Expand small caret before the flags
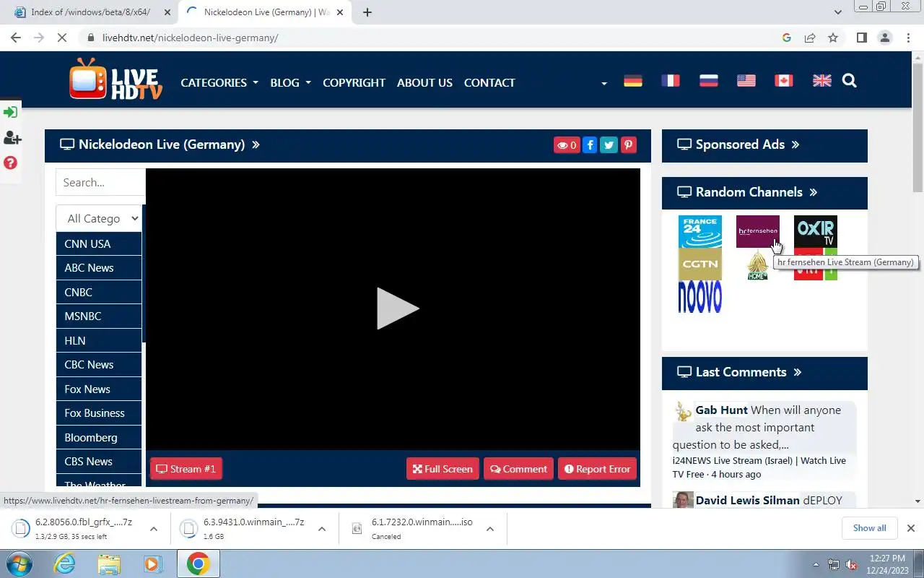This screenshot has height=578, width=924. 604,84
